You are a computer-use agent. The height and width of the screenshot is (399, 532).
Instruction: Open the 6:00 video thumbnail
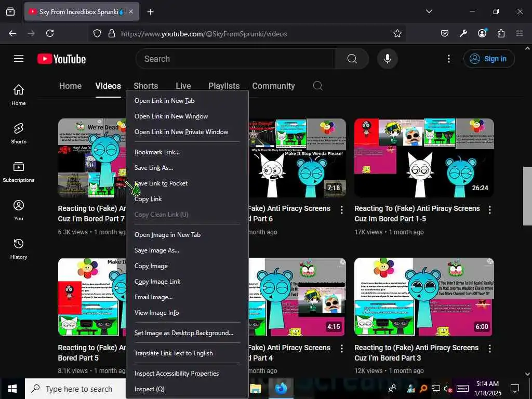tap(424, 297)
